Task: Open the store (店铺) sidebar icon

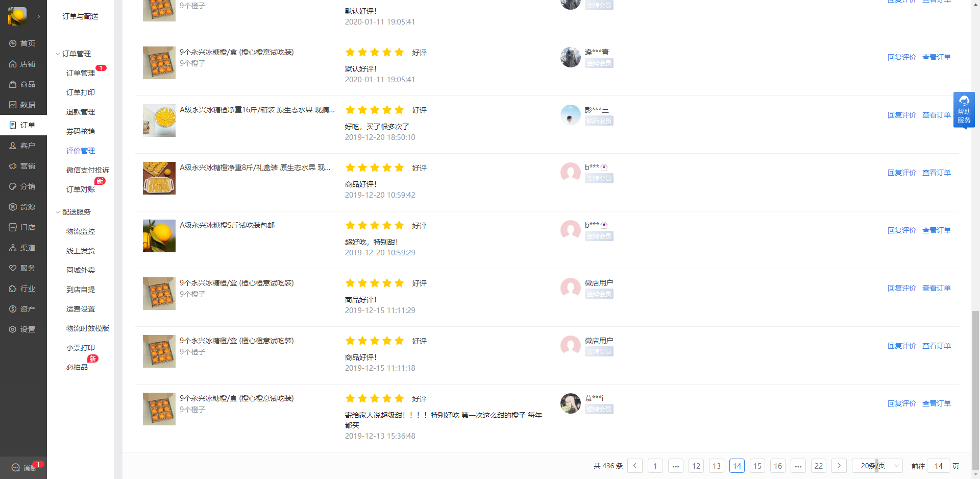Action: click(13, 64)
